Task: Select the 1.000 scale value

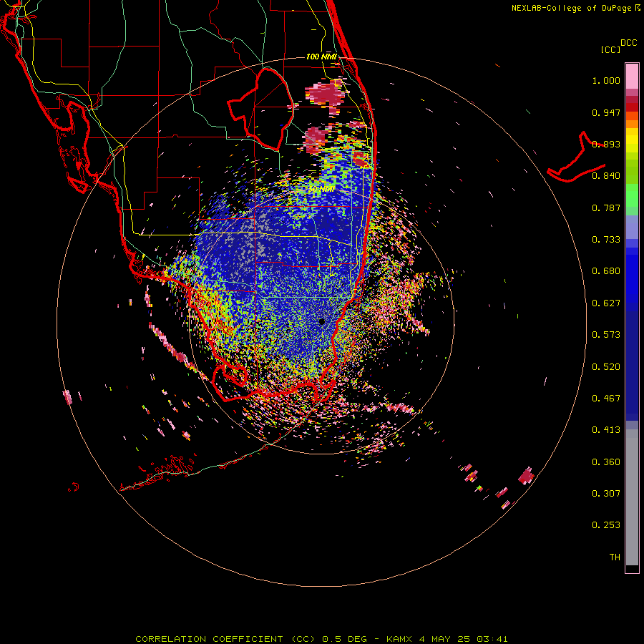Action: pyautogui.click(x=606, y=80)
